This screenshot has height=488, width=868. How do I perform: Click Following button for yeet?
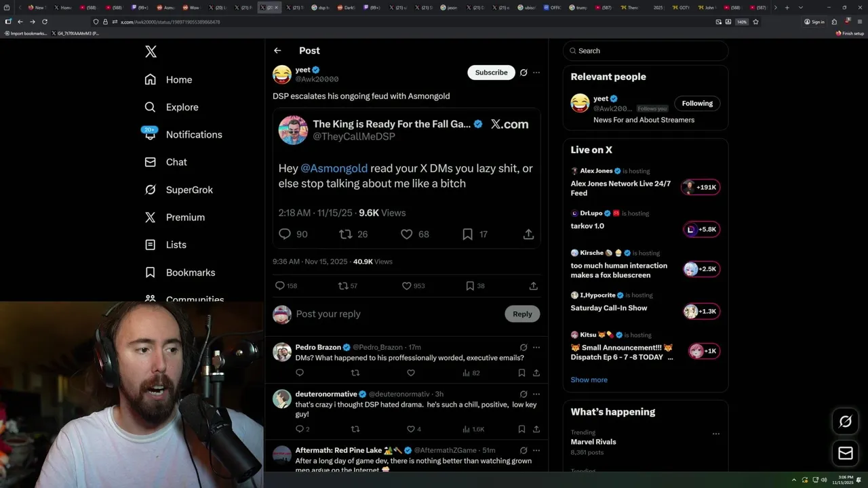[x=697, y=104]
